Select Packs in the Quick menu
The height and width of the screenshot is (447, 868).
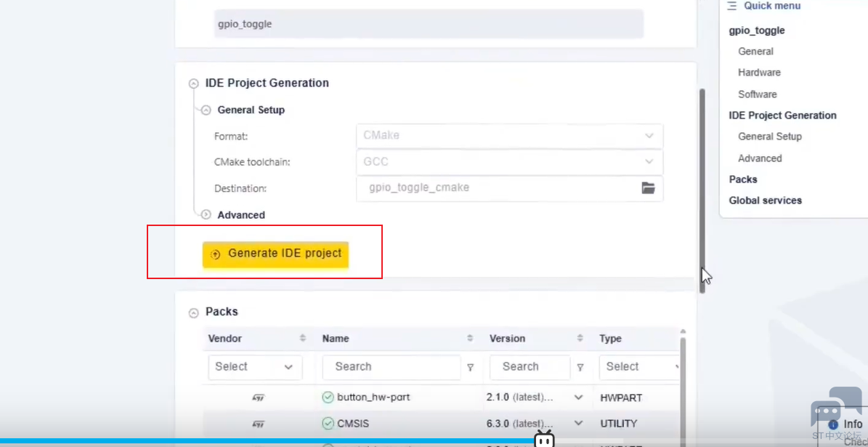tap(743, 180)
